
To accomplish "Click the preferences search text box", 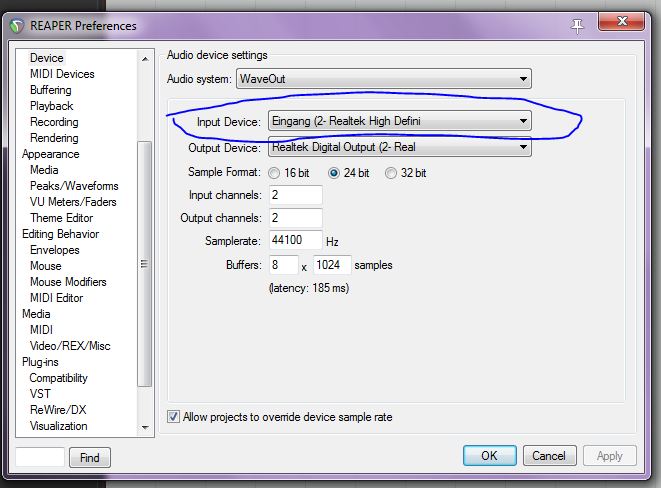I will 40,457.
